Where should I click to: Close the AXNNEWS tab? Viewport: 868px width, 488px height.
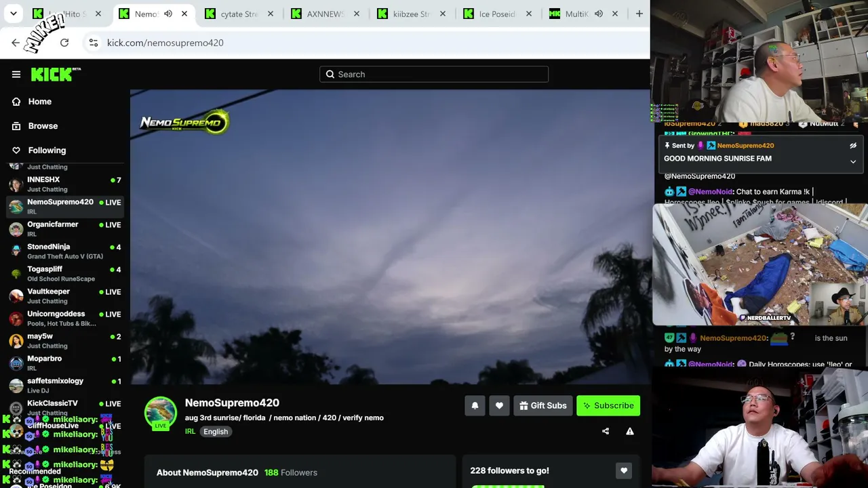357,14
